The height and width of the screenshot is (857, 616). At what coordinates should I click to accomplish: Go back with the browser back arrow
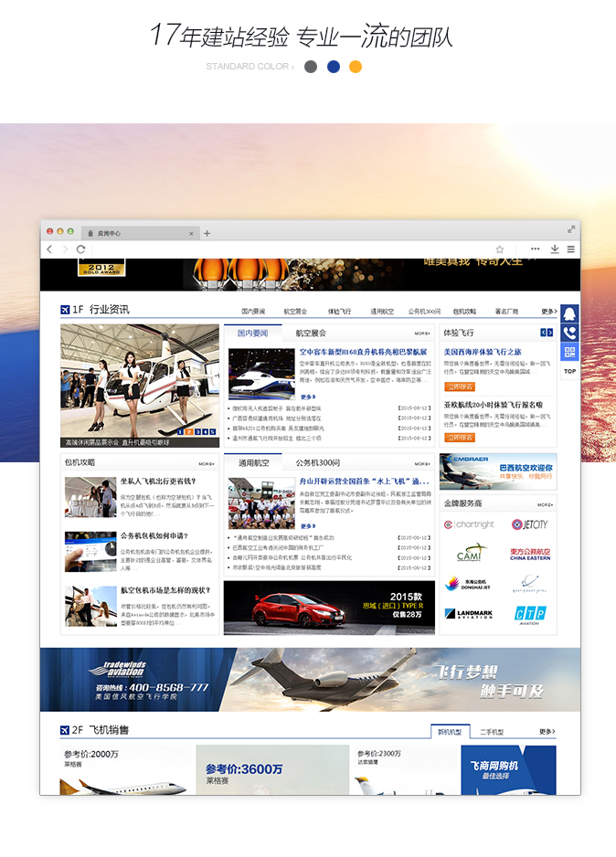point(49,249)
